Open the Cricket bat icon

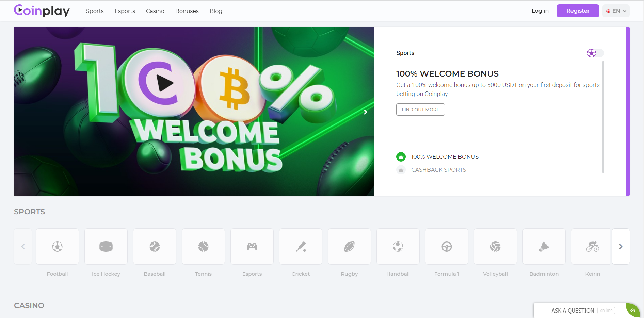301,246
